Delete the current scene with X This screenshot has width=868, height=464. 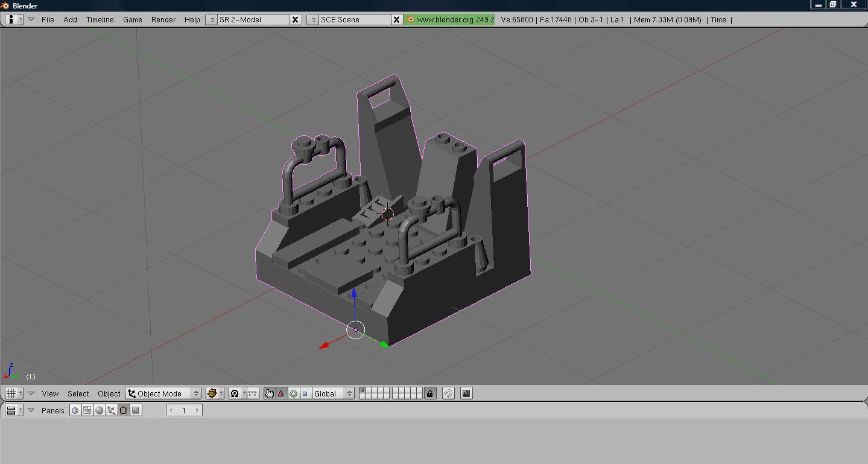[x=396, y=19]
